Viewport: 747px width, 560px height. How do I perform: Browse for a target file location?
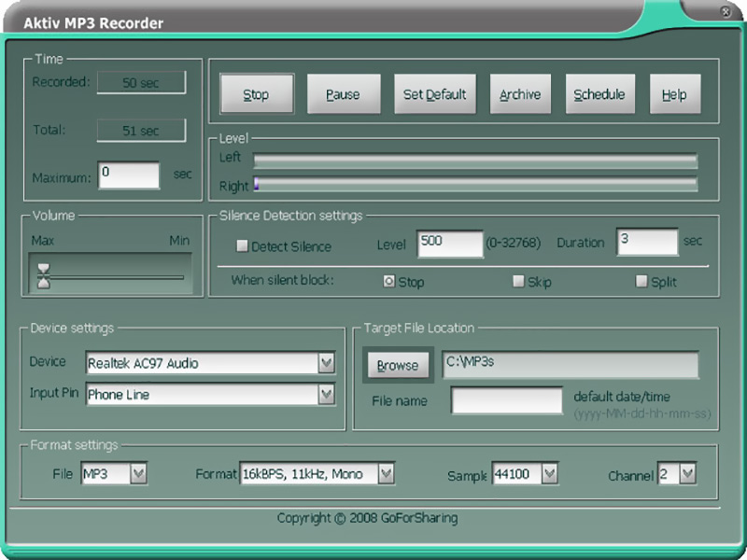(397, 365)
